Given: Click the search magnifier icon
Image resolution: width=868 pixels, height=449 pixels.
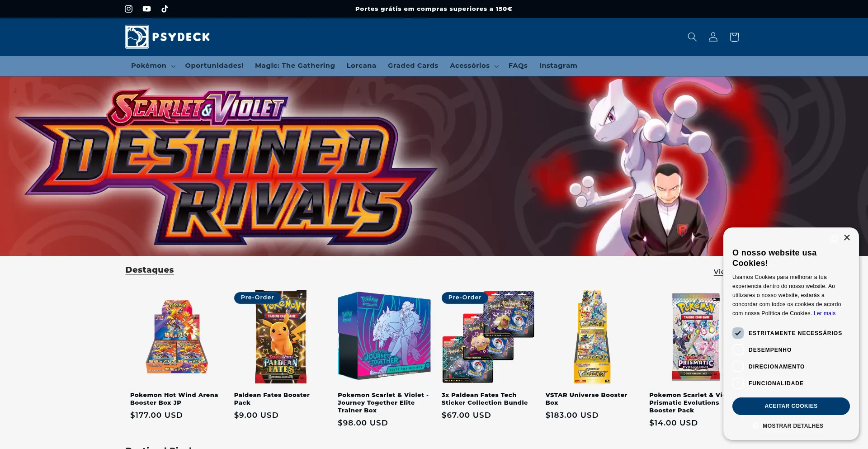Looking at the screenshot, I should point(692,37).
